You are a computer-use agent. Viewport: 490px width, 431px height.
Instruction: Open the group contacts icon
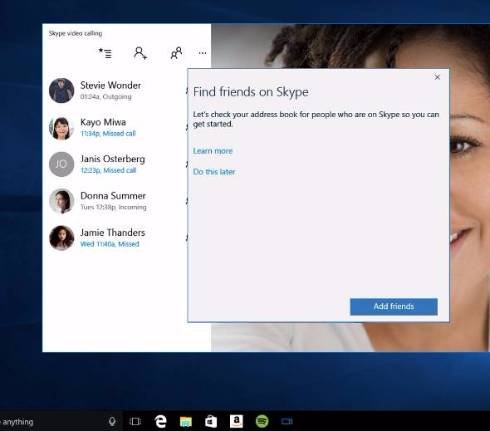[176, 53]
